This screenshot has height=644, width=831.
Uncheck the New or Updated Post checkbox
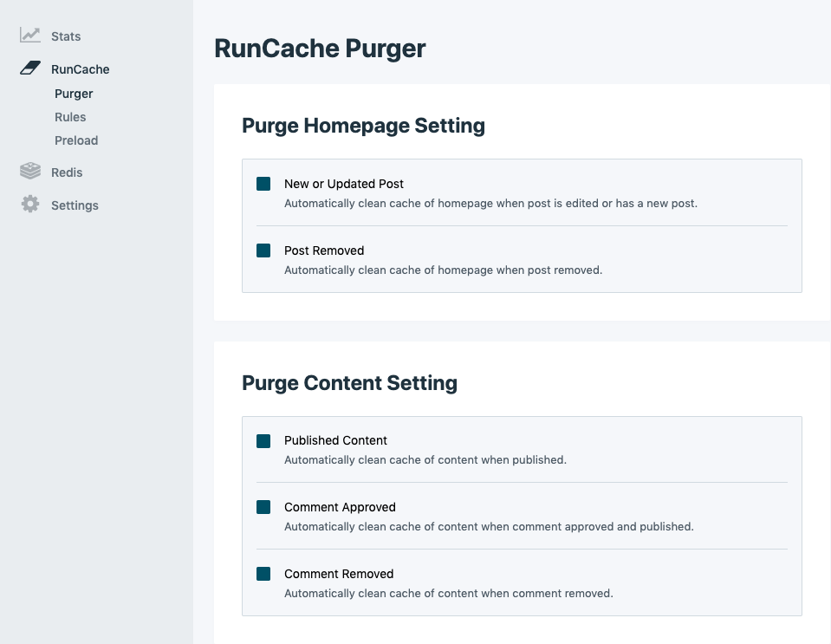[x=263, y=184]
